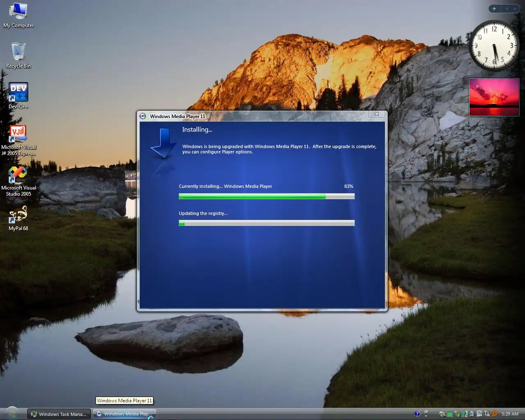
Task: Click the analog clock gadget
Action: pyautogui.click(x=494, y=45)
